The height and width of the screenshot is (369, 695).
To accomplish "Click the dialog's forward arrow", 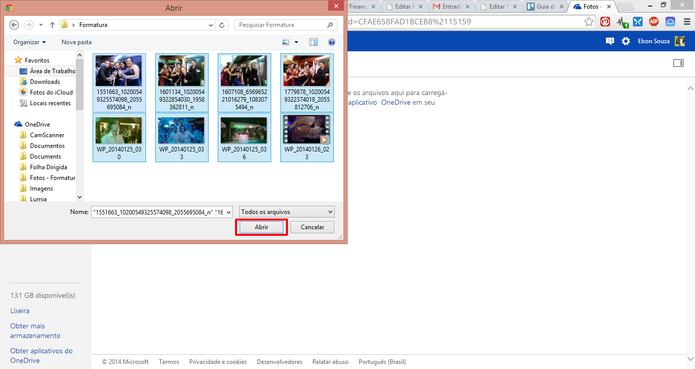I will tap(28, 25).
